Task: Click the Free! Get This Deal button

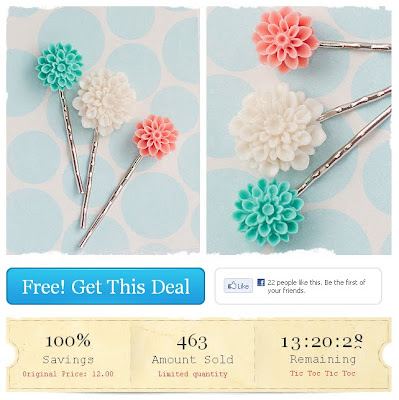Action: coord(105,286)
